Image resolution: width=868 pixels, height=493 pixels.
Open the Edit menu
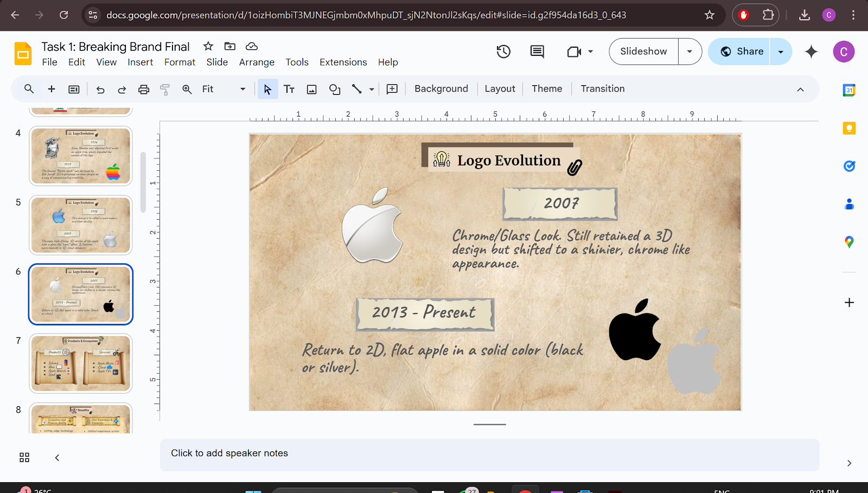[x=76, y=62]
